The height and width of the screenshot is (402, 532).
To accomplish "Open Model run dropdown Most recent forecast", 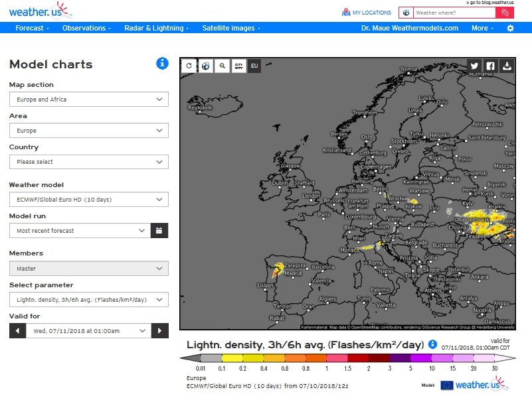I will (x=80, y=231).
